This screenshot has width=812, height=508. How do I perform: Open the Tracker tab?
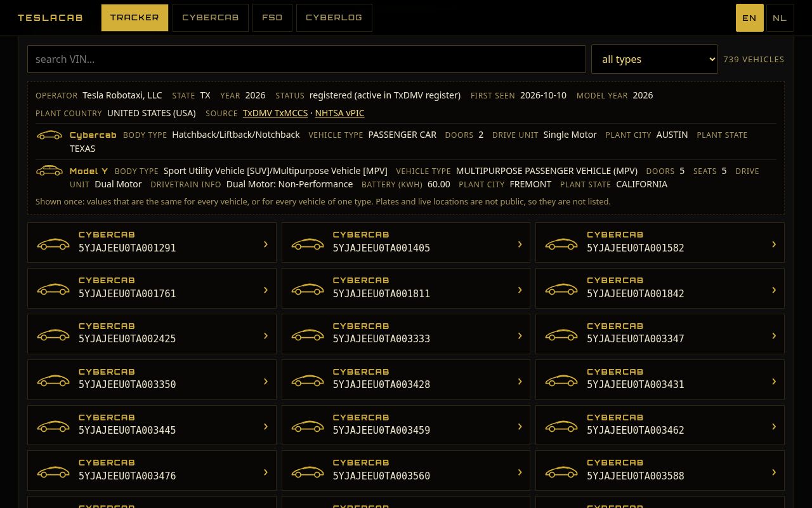click(x=134, y=18)
